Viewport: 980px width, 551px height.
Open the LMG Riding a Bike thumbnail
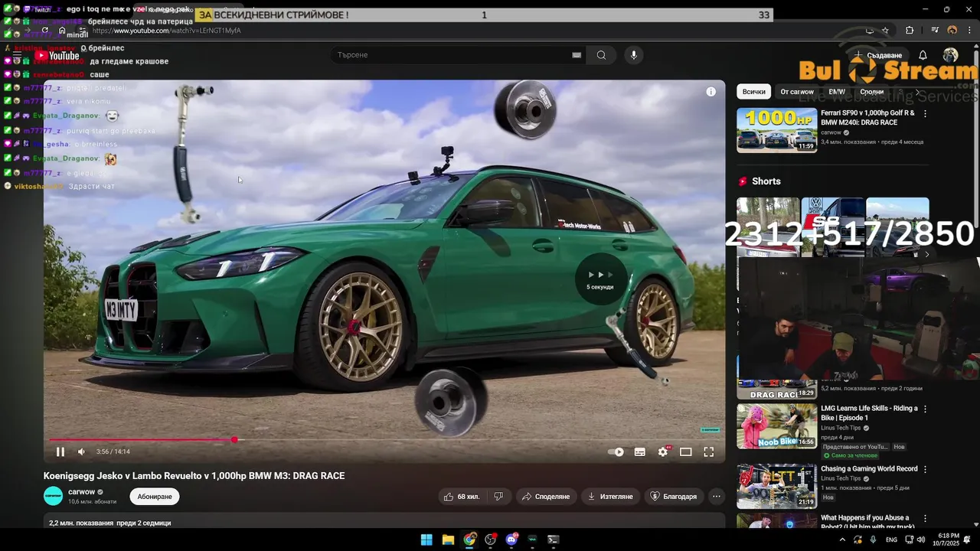pos(777,425)
